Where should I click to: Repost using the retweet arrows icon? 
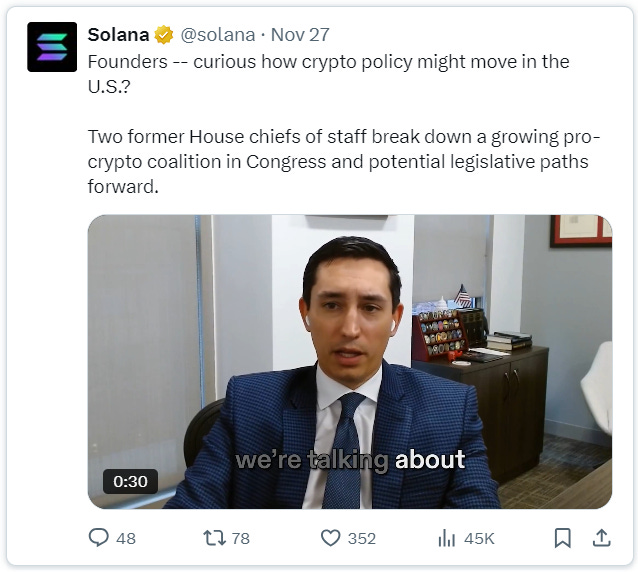click(214, 537)
